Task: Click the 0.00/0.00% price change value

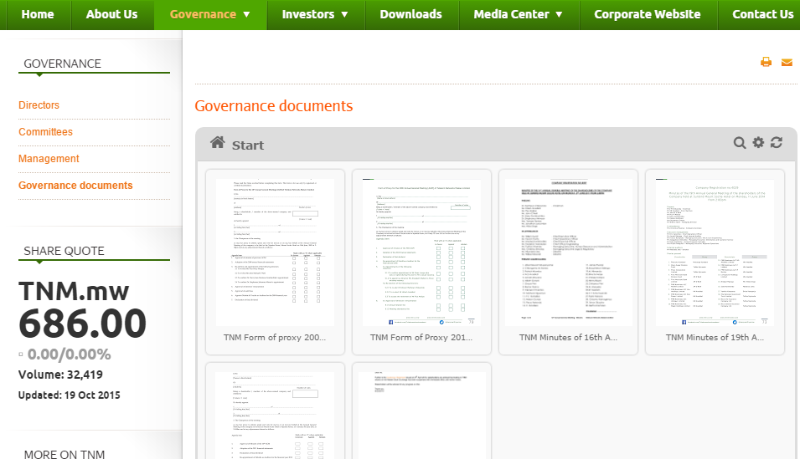Action: pyautogui.click(x=69, y=354)
